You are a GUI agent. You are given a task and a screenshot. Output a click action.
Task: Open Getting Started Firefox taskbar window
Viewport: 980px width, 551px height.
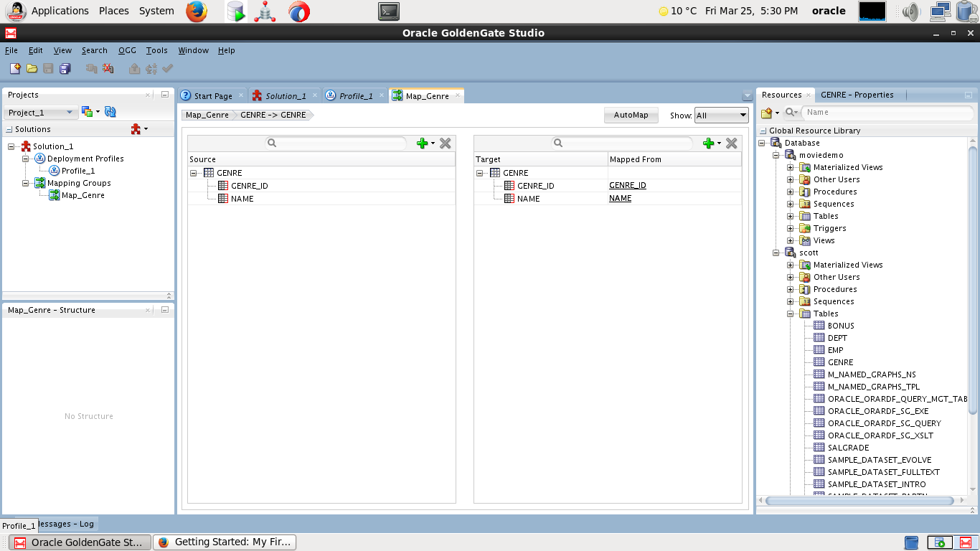pyautogui.click(x=225, y=542)
